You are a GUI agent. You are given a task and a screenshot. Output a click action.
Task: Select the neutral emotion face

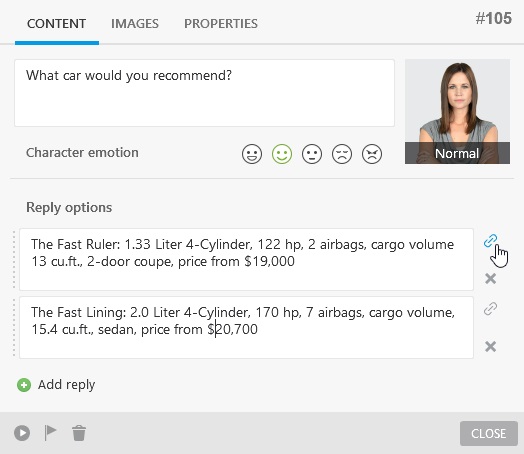coord(312,154)
